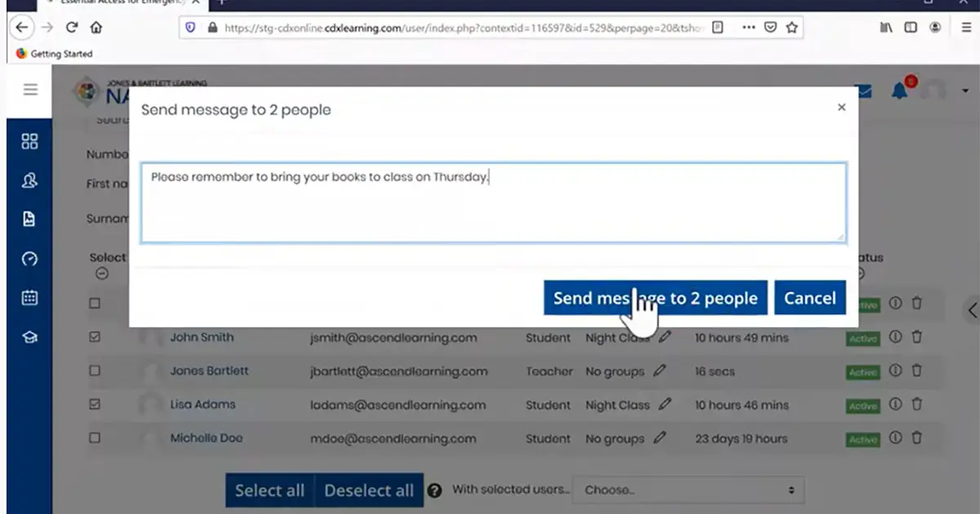Click the pencil icon next to Lisa Adams' Night Class
The height and width of the screenshot is (514, 980).
pyautogui.click(x=666, y=404)
